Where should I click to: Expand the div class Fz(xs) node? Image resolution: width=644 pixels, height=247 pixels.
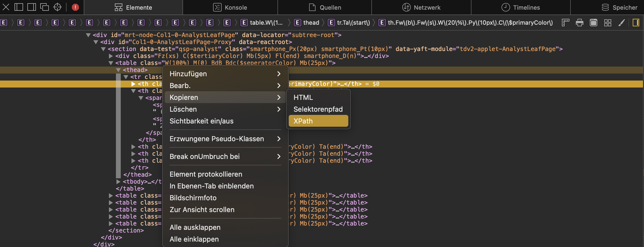click(x=111, y=56)
